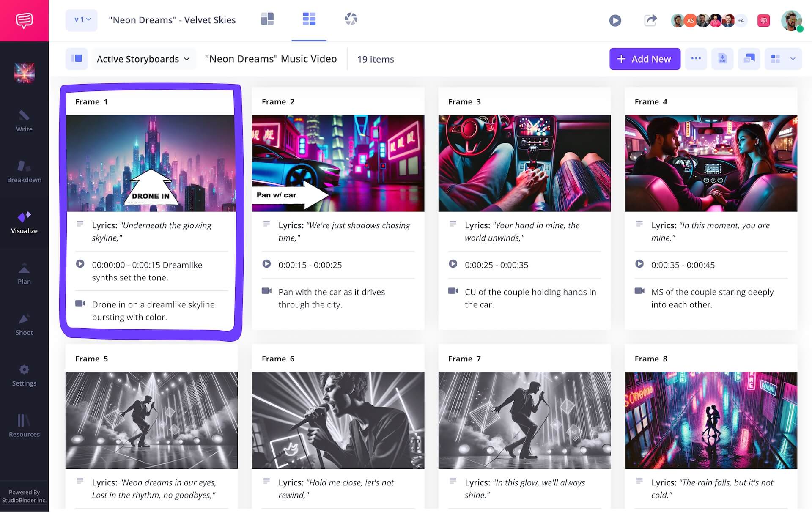Image resolution: width=812 pixels, height=512 pixels.
Task: Switch to the camera shot list view
Action: coord(351,19)
